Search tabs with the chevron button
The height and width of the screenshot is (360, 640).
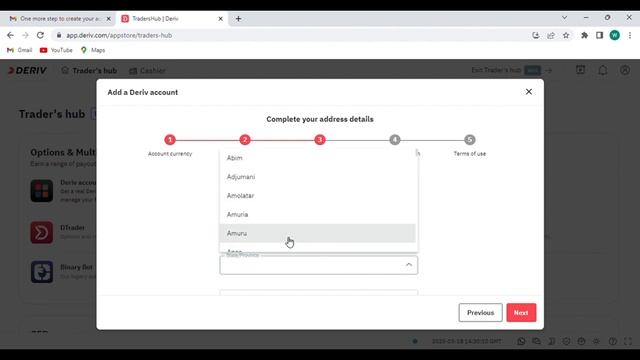click(x=564, y=18)
